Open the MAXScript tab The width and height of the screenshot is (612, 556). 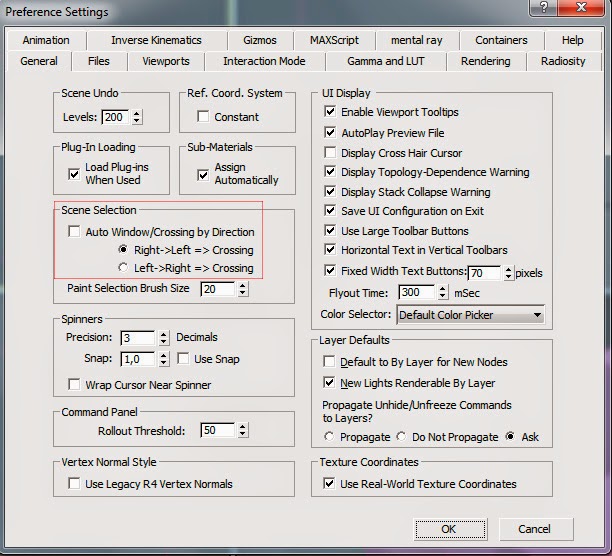[x=334, y=40]
